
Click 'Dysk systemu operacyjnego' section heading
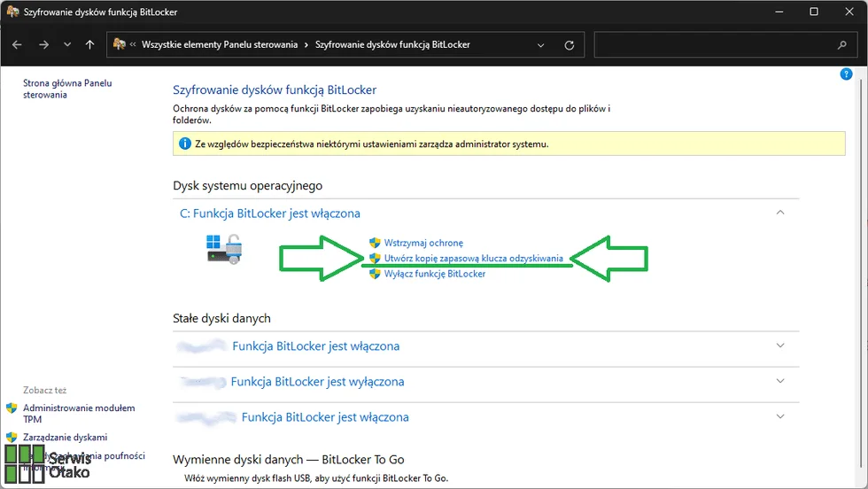click(247, 186)
